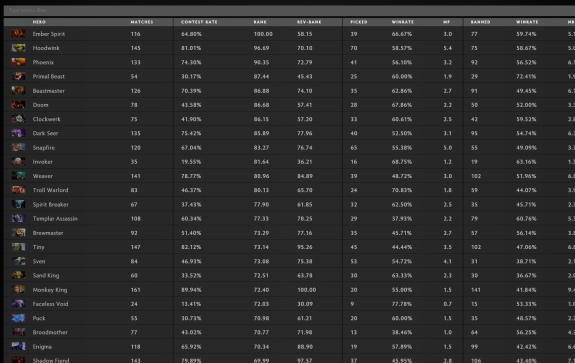Sort by the Banned column header
The image size is (575, 363).
pyautogui.click(x=480, y=22)
